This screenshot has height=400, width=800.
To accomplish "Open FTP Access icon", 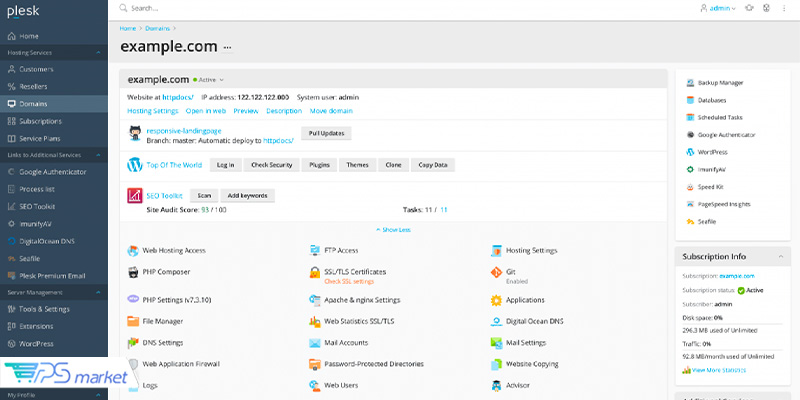I will point(315,251).
